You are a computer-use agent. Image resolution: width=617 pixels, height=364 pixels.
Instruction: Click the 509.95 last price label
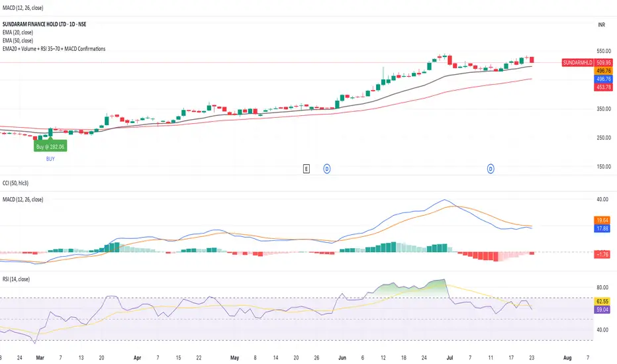point(603,63)
